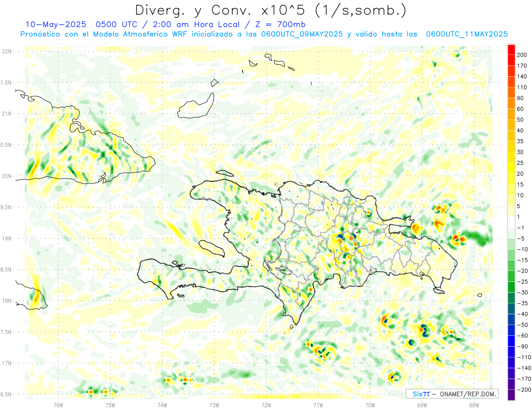Viewport: 532px width, 411px height.
Task: Click the 69W longitude label
Action: pyautogui.click(x=422, y=404)
